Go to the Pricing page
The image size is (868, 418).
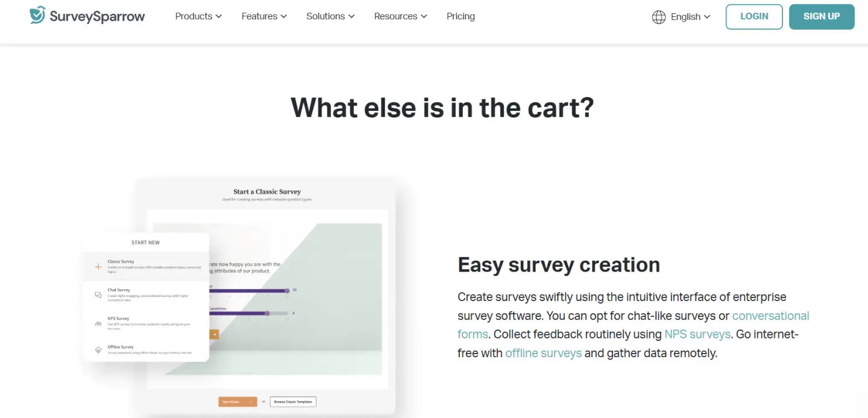coord(461,16)
